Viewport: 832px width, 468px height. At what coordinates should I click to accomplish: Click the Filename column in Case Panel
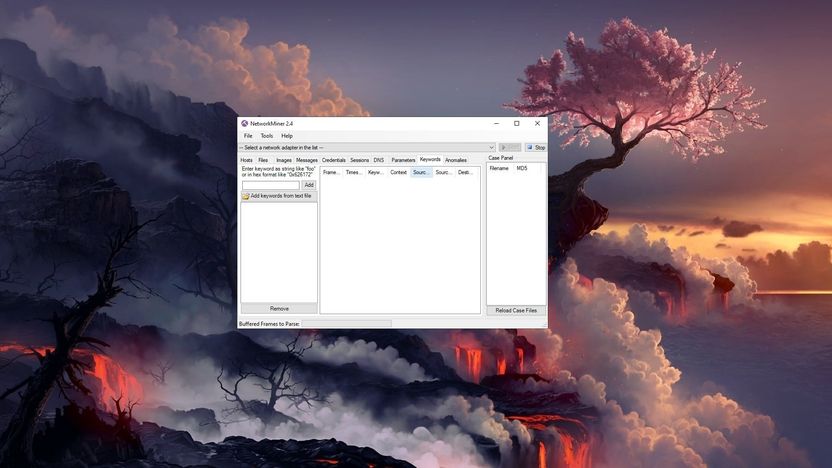tap(500, 168)
